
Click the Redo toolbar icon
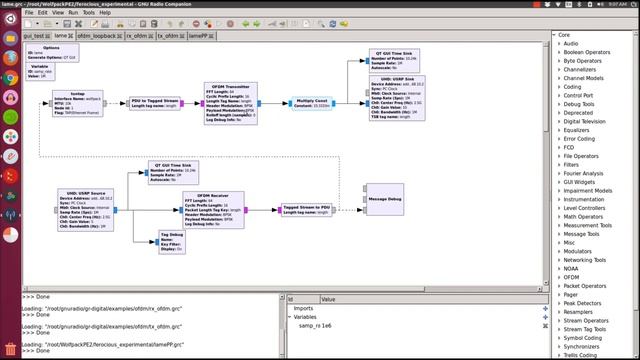tap(181, 24)
